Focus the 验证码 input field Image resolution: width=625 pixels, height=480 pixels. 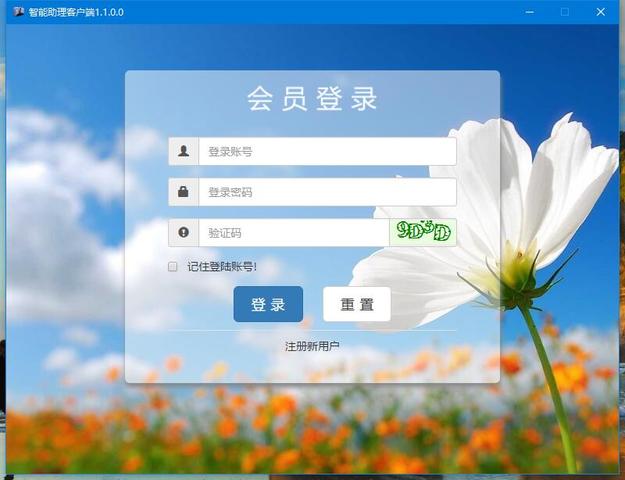point(294,233)
